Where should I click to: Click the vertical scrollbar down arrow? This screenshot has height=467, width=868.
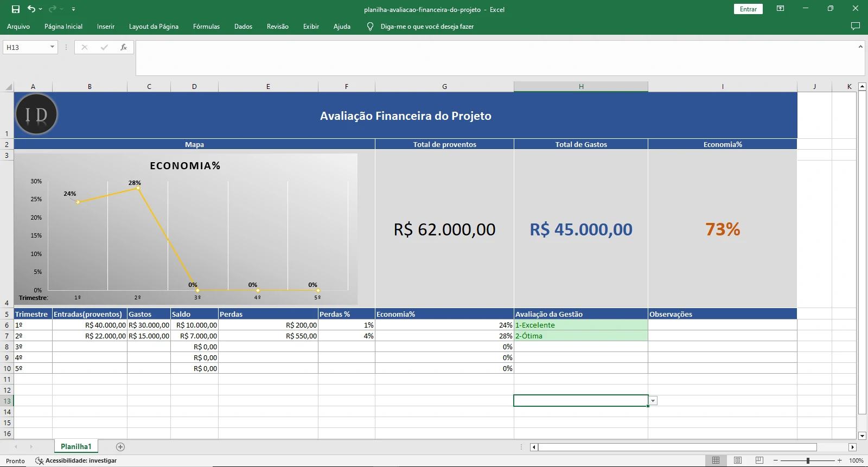click(862, 436)
